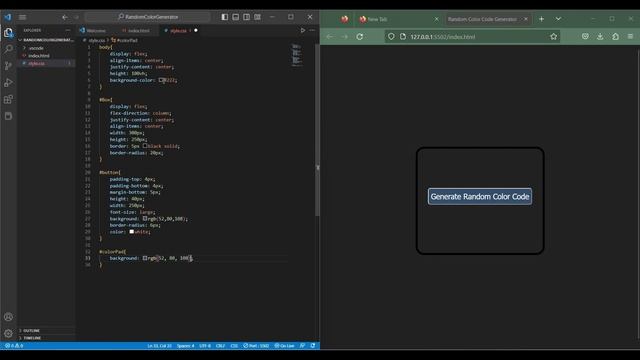This screenshot has height=360, width=640.
Task: Click the unsaved dot on style.css tab
Action: point(196,30)
